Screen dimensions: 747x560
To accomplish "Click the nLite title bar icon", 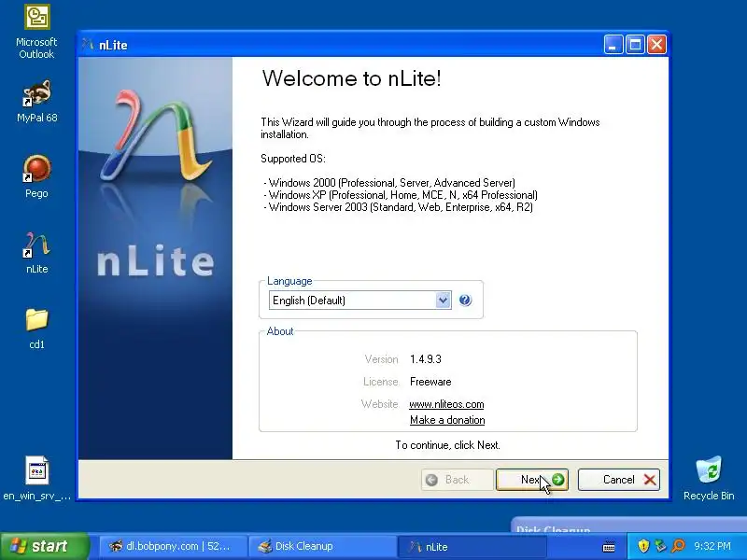I will 88,44.
